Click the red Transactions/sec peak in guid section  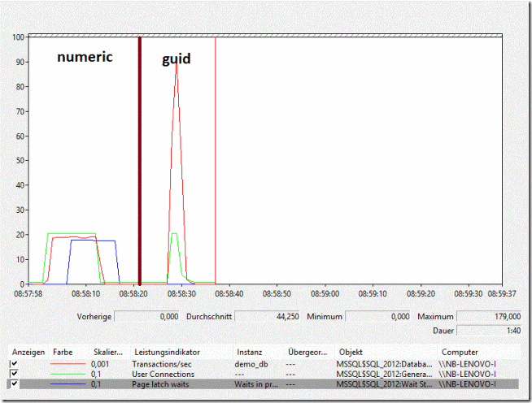click(x=177, y=64)
